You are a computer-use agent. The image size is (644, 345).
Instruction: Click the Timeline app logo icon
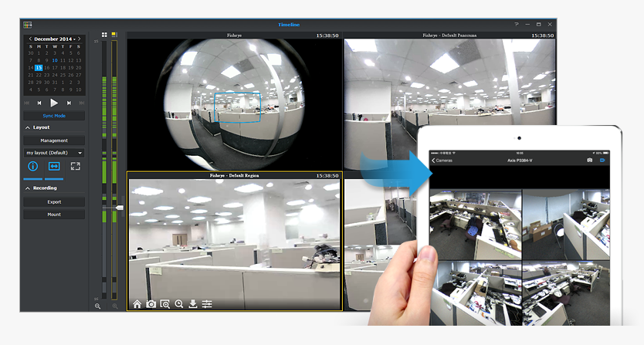tap(28, 25)
